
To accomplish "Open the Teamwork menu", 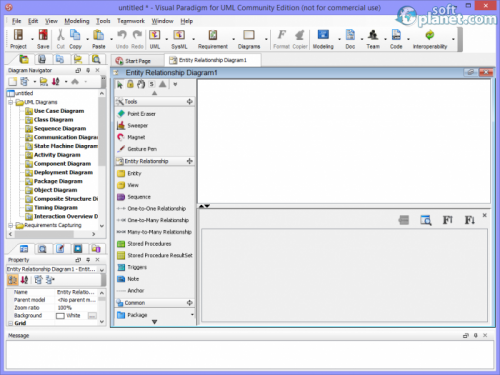I will (x=131, y=21).
